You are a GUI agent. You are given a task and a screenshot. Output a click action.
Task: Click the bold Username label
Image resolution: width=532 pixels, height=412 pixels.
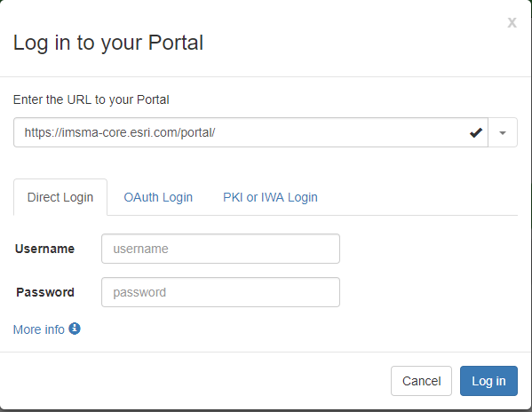pyautogui.click(x=44, y=249)
